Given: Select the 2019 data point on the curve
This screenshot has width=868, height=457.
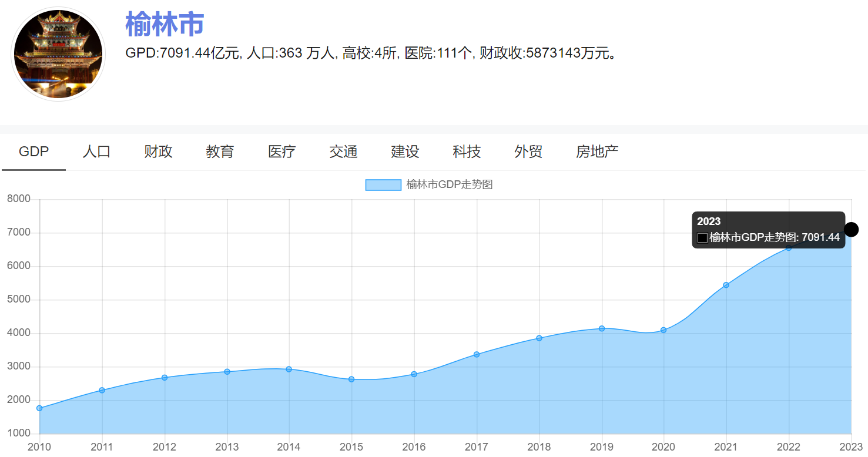Looking at the screenshot, I should [x=601, y=328].
